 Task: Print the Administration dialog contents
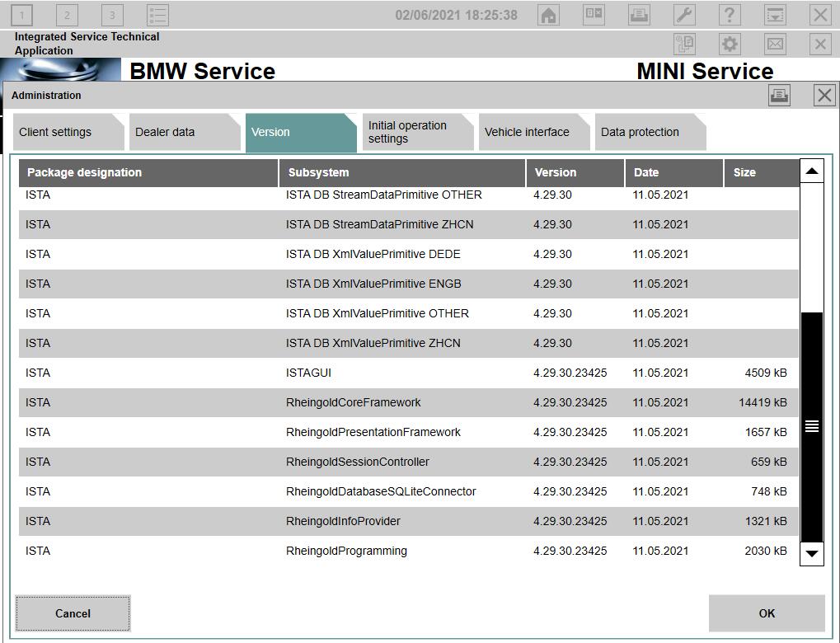[x=780, y=96]
